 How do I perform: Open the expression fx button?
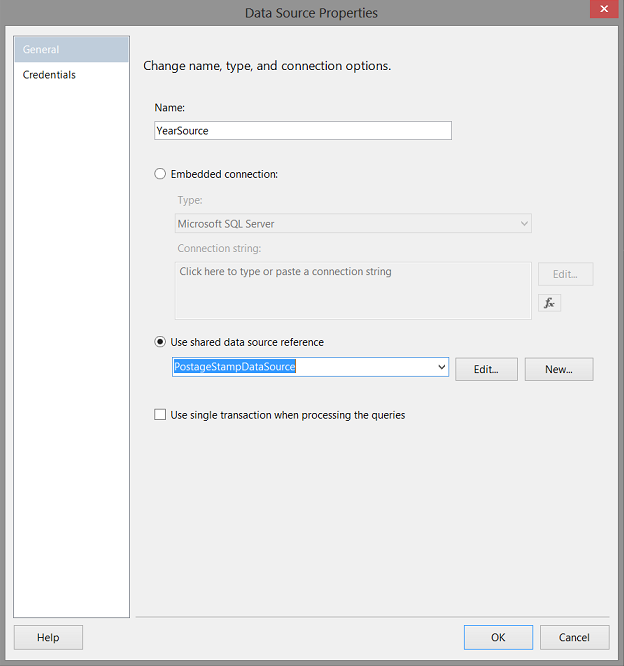click(x=549, y=303)
